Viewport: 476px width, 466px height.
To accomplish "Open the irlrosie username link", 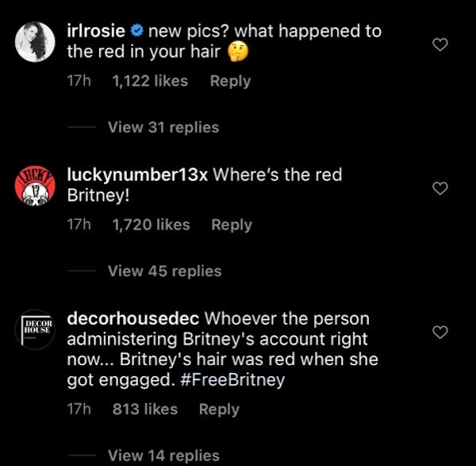I will [96, 31].
